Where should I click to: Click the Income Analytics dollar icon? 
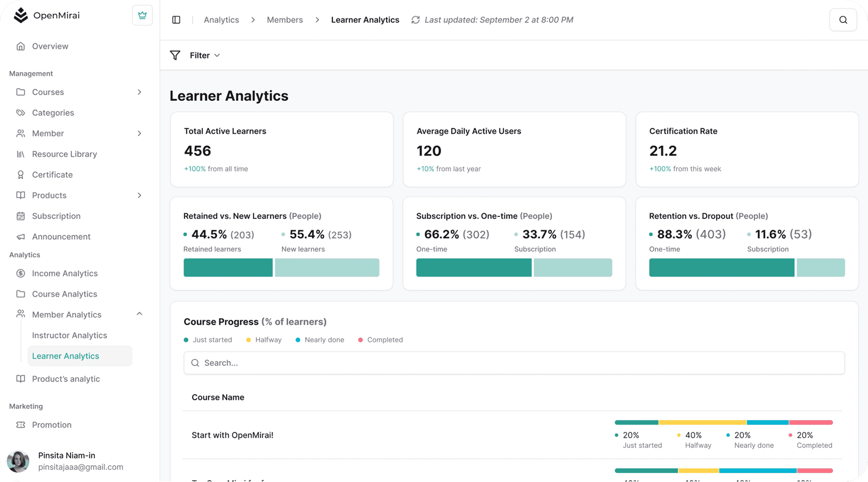21,273
